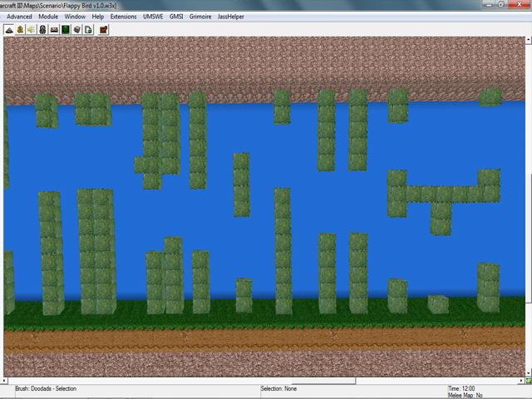This screenshot has height=399, width=532.
Task: Open the Advanced menu
Action: click(x=19, y=17)
